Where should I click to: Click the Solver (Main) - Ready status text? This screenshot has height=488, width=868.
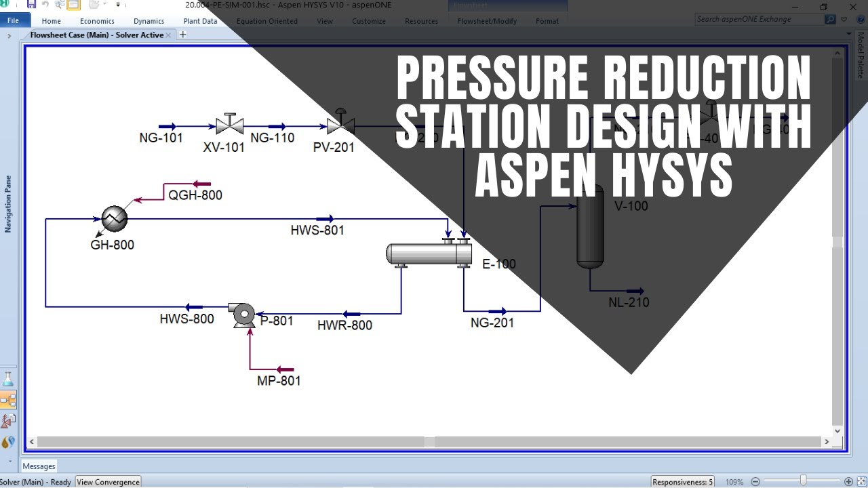[35, 482]
